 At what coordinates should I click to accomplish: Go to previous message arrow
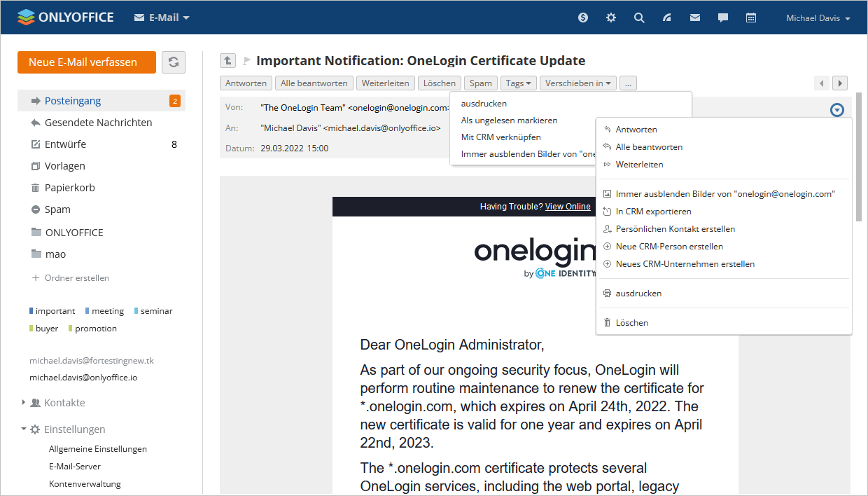pos(822,83)
